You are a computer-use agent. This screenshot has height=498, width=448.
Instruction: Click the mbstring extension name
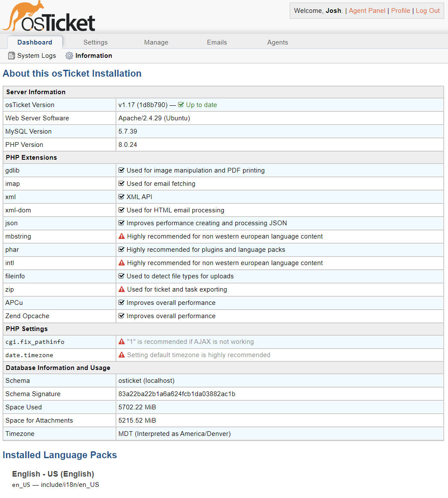click(x=18, y=236)
